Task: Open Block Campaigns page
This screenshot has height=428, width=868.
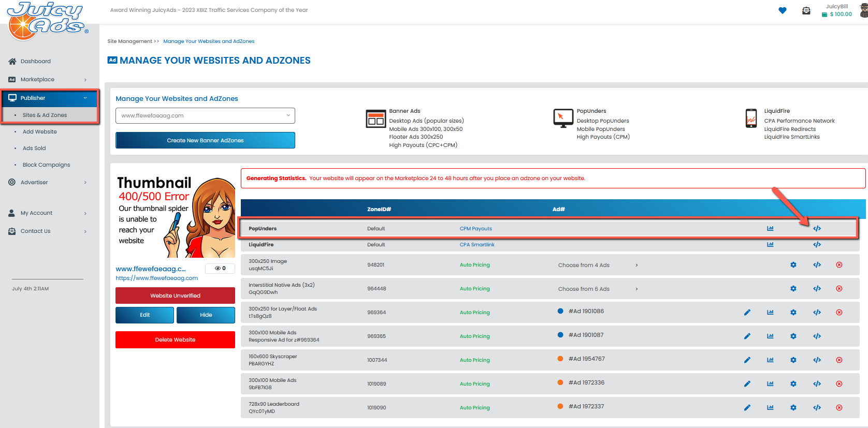Action: [x=46, y=165]
